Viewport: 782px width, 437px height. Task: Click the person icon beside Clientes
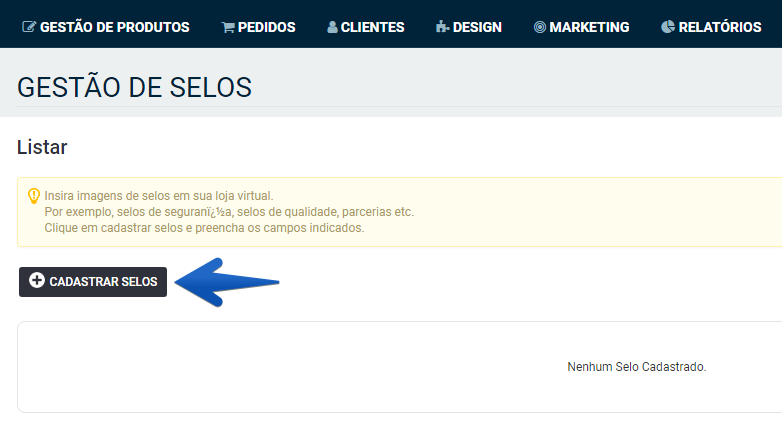click(332, 27)
